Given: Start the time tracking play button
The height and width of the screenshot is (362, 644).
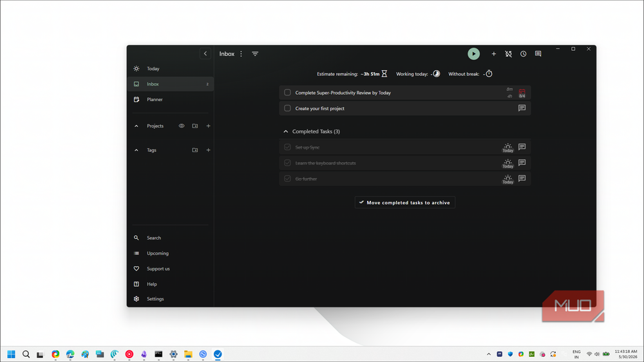Looking at the screenshot, I should coord(473,54).
